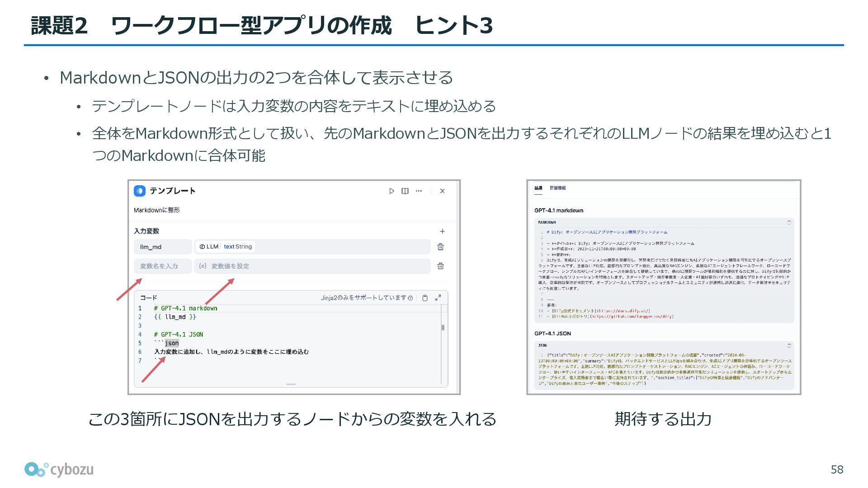Click the variable name field llm_md
868x488 pixels.
[163, 247]
